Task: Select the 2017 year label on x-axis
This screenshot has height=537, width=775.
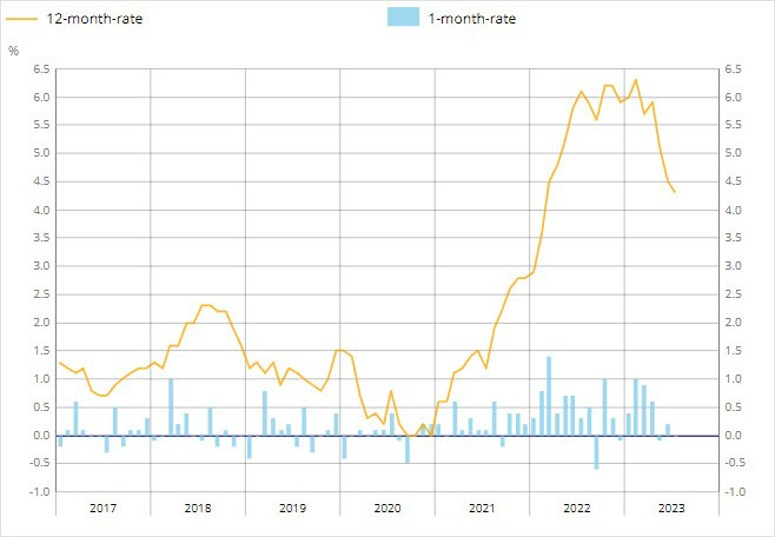Action: pos(103,508)
